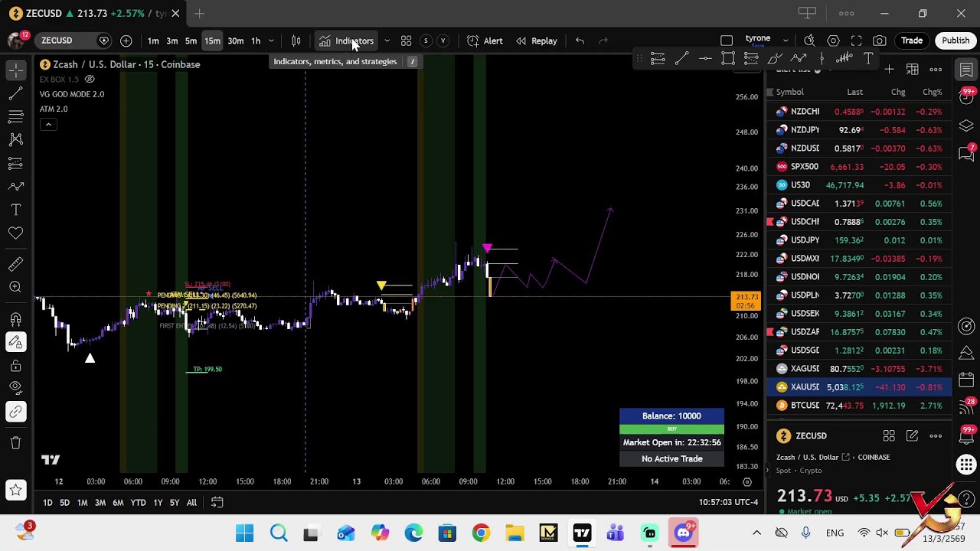Open the watchlist more options menu
The width and height of the screenshot is (980, 551).
point(936,70)
